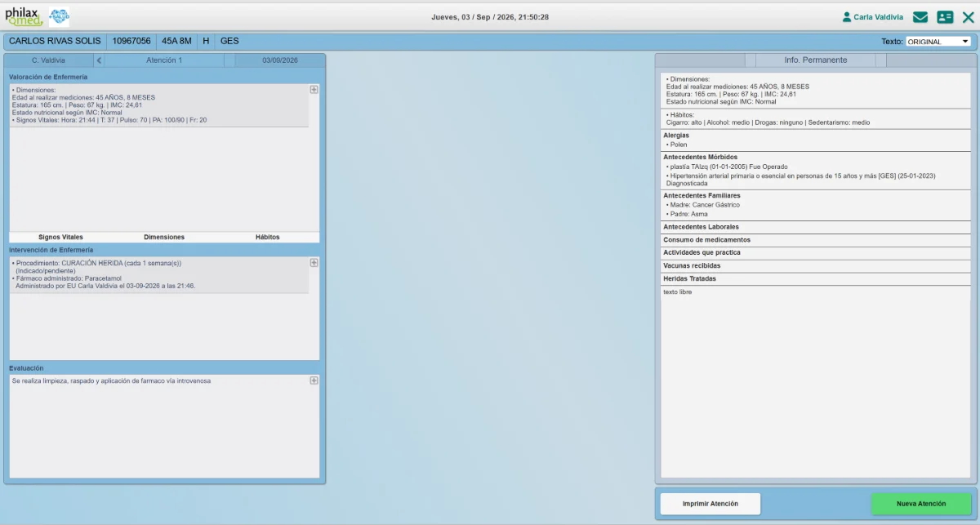The image size is (980, 525).
Task: Click the X close icon in header
Action: coord(969,16)
